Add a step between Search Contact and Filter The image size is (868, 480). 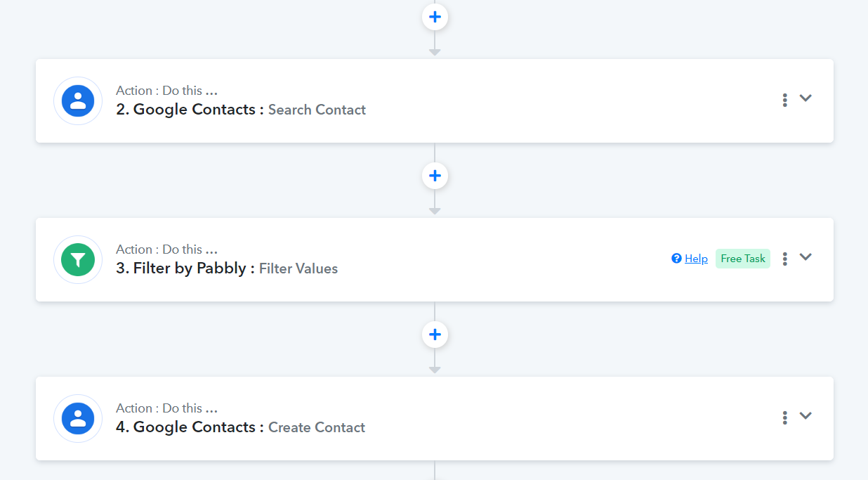pos(435,175)
